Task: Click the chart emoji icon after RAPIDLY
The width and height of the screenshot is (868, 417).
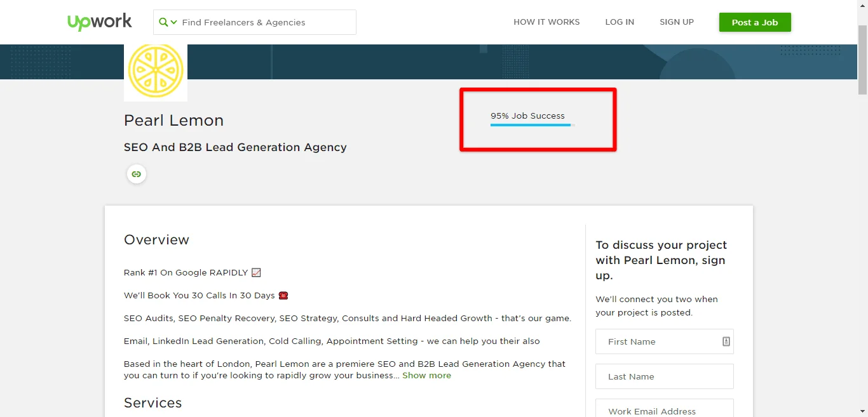Action: [x=256, y=272]
